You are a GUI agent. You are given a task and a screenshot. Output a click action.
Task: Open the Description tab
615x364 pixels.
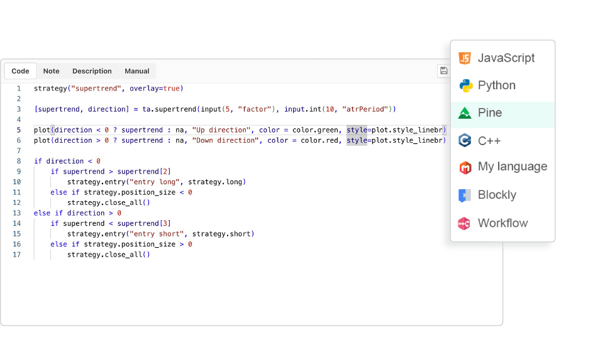(x=92, y=71)
